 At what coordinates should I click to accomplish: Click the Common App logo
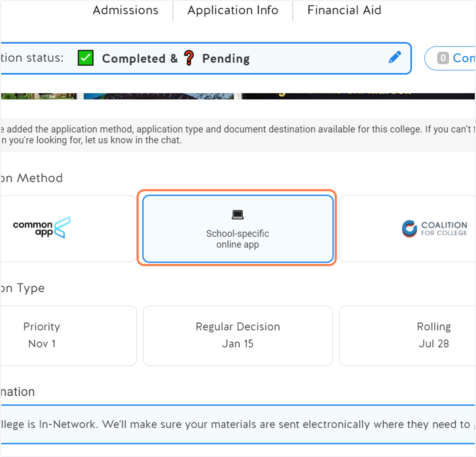click(42, 228)
